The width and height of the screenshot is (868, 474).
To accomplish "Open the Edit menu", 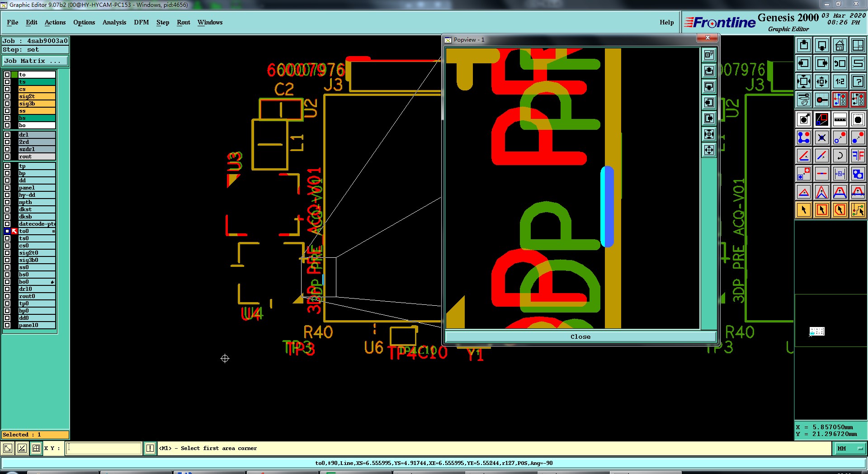I will (x=32, y=22).
